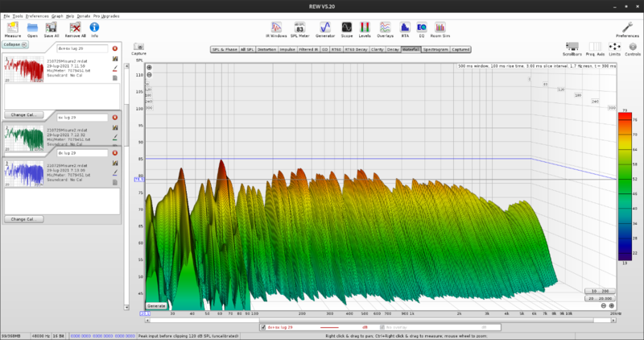
Task: Collapse the measurements panel
Action: (16, 45)
